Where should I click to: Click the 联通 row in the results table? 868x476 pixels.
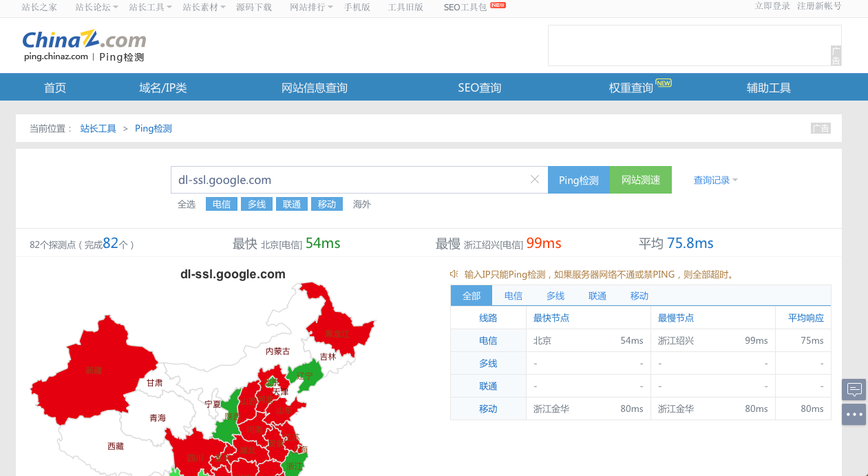[641, 386]
